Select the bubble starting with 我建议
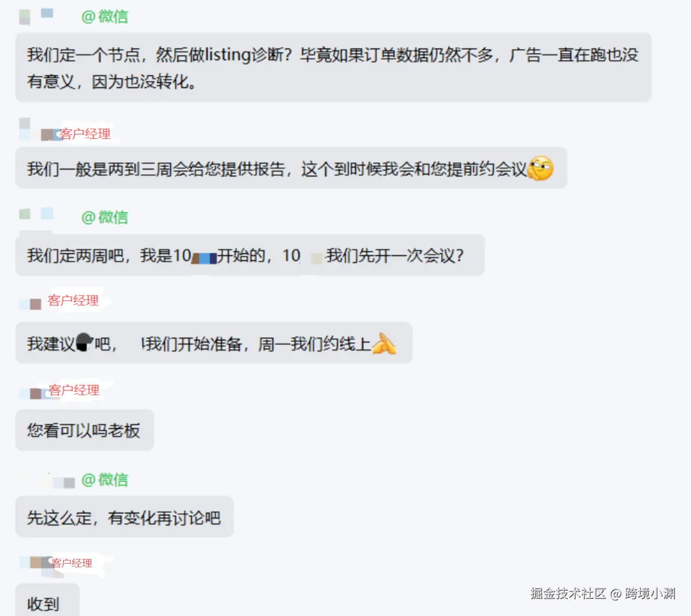The image size is (691, 616). 214,343
